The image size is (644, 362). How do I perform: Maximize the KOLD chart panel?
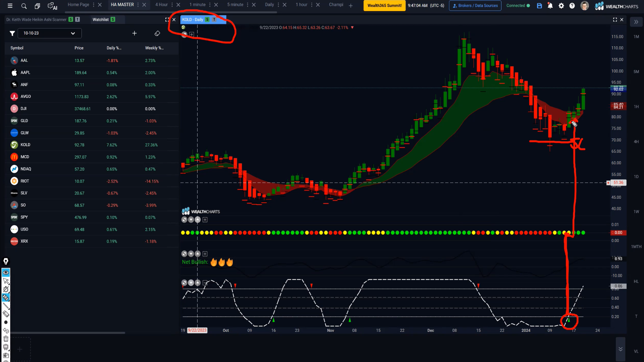coord(615,19)
